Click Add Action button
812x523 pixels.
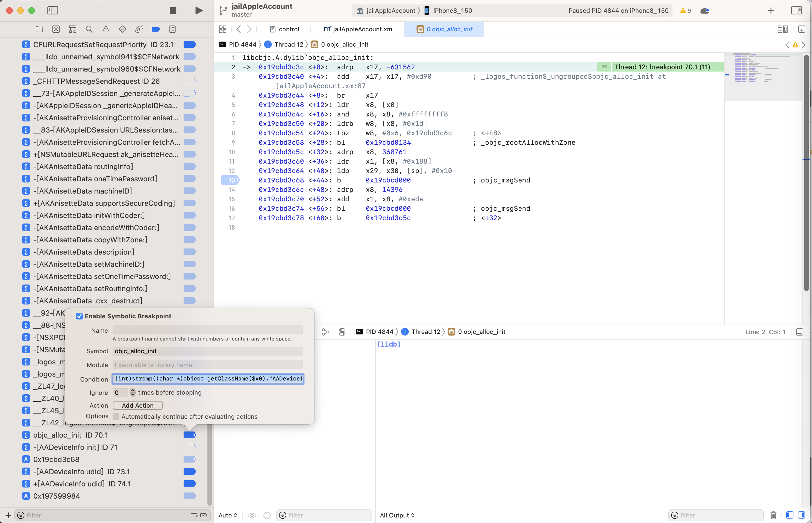click(138, 405)
